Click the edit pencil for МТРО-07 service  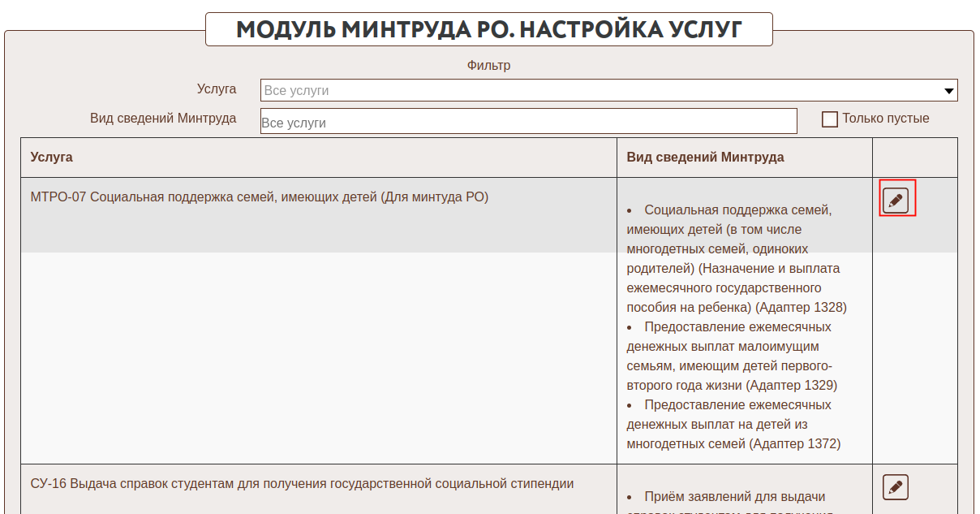[x=896, y=201]
